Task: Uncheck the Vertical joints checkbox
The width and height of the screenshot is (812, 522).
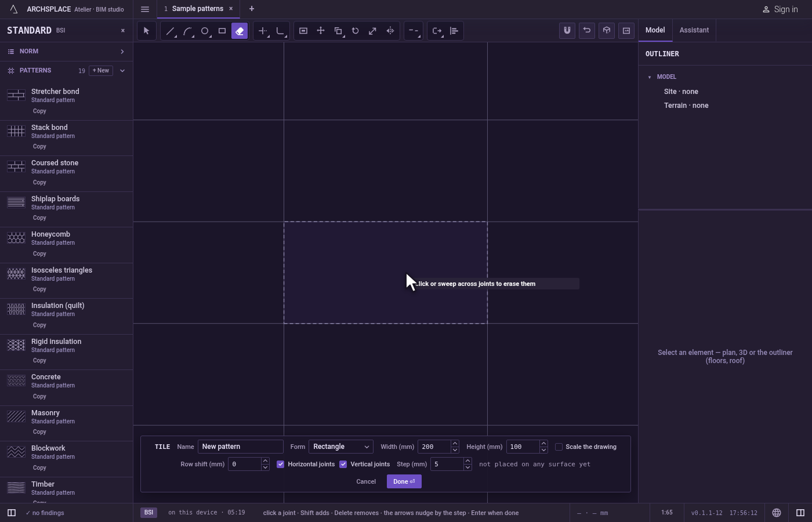Action: (343, 464)
